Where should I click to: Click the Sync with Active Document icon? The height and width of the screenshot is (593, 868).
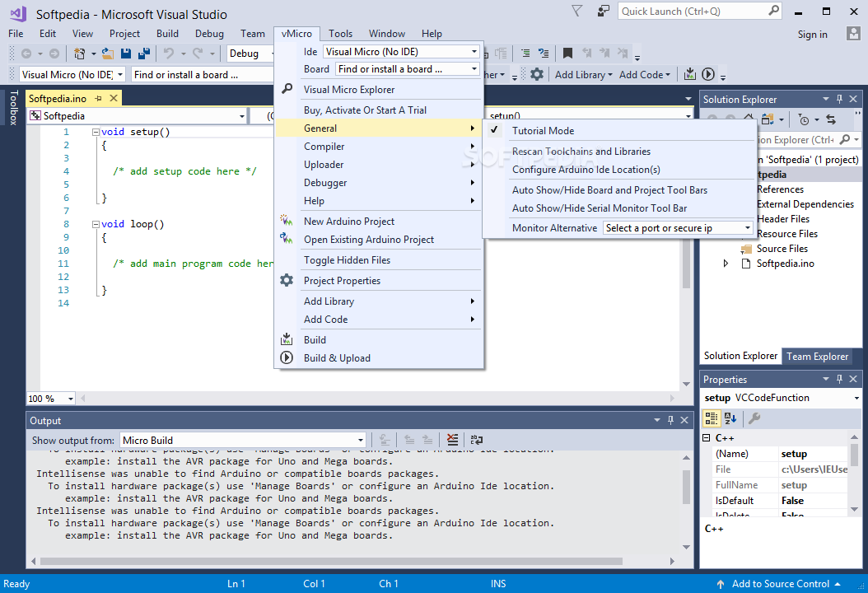831,119
